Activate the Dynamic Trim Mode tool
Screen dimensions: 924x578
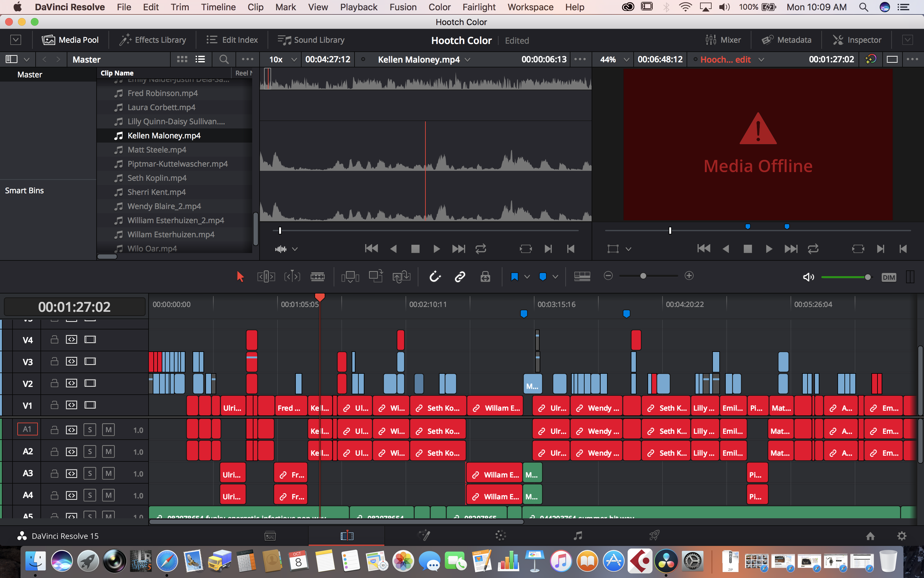[292, 276]
